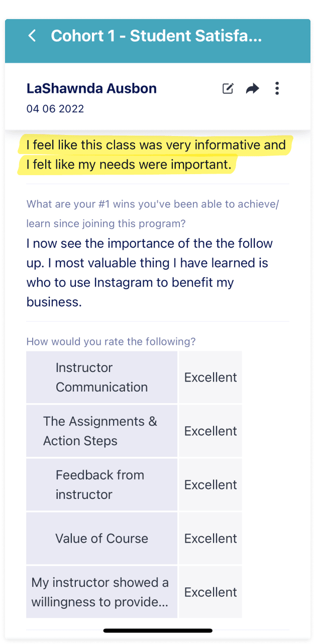The width and height of the screenshot is (317, 644).
Task: Tap Excellent rating for Feedback from instructor
Action: [x=210, y=485]
